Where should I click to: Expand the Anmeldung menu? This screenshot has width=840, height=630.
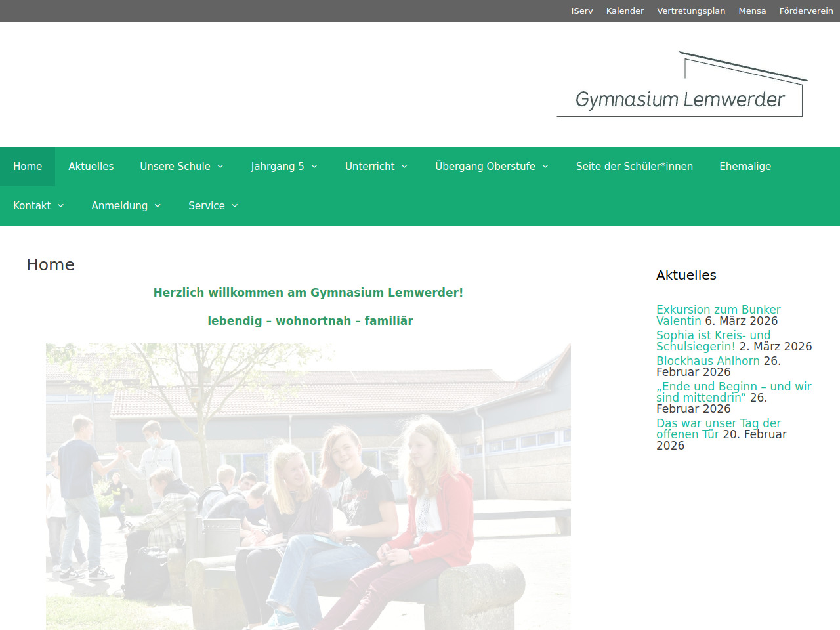pyautogui.click(x=126, y=206)
